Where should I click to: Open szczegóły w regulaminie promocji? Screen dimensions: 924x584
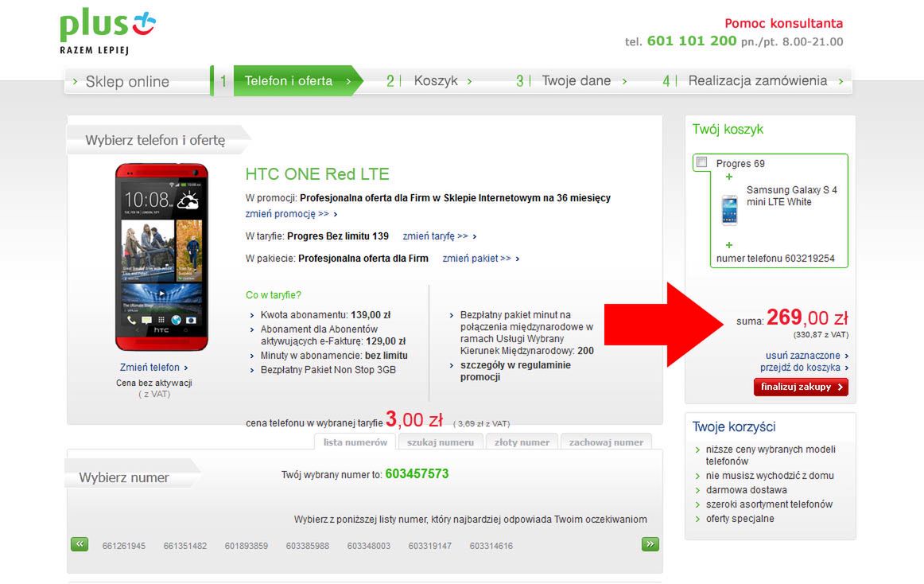pyautogui.click(x=515, y=371)
